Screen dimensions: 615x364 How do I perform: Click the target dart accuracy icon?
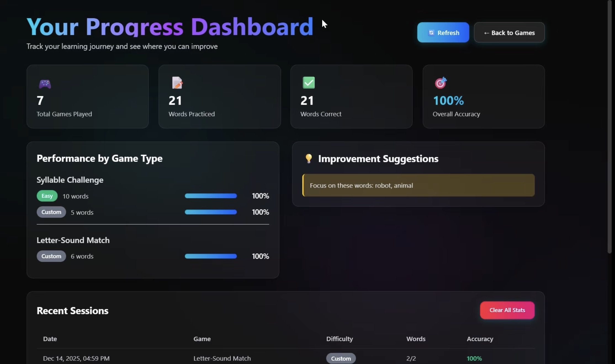(441, 83)
